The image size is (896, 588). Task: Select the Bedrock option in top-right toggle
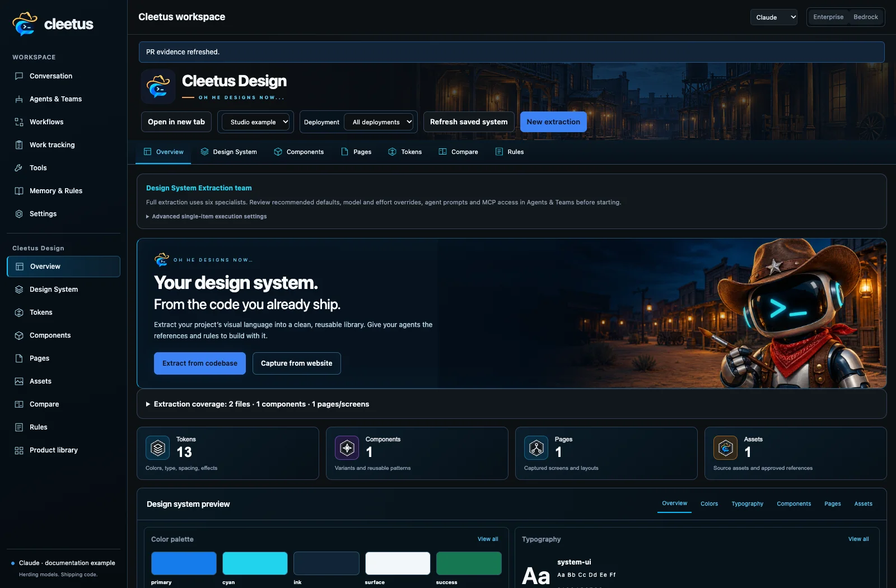click(866, 17)
